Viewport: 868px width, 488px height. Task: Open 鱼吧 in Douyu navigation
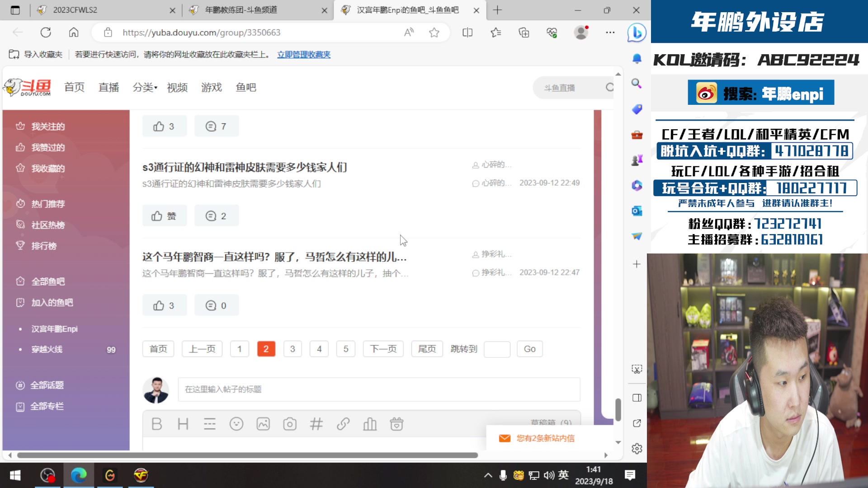[x=246, y=87]
